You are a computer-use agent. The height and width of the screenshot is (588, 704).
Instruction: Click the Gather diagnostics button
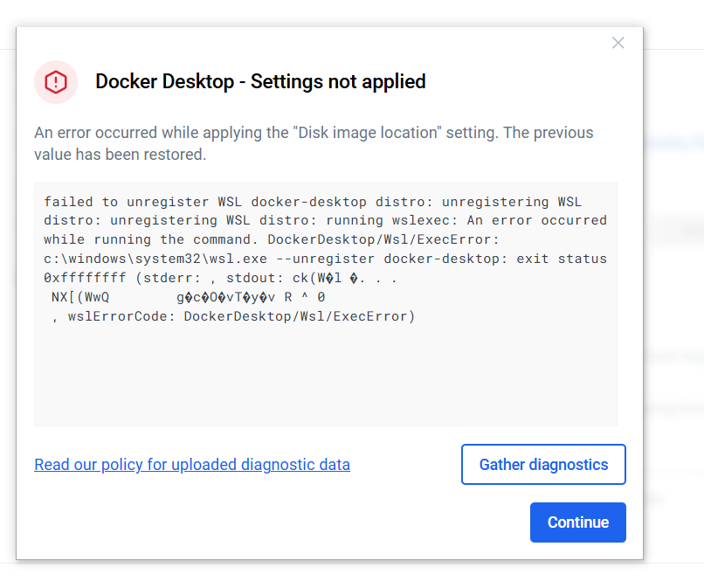[x=543, y=465]
